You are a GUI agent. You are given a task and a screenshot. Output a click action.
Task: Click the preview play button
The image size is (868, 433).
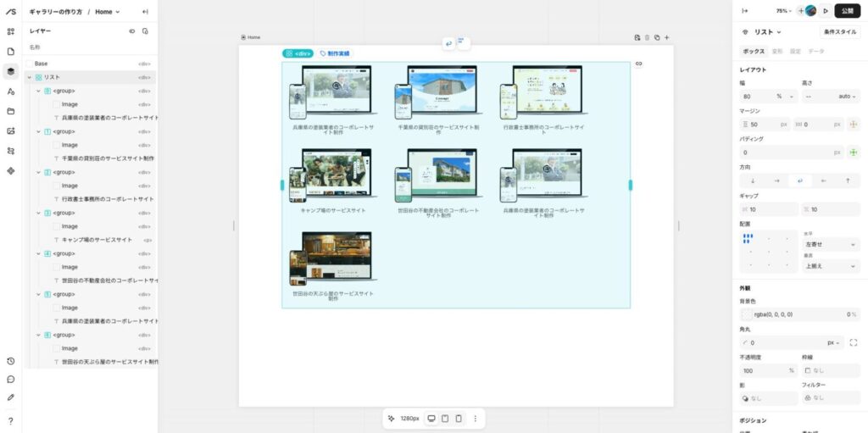click(x=826, y=11)
